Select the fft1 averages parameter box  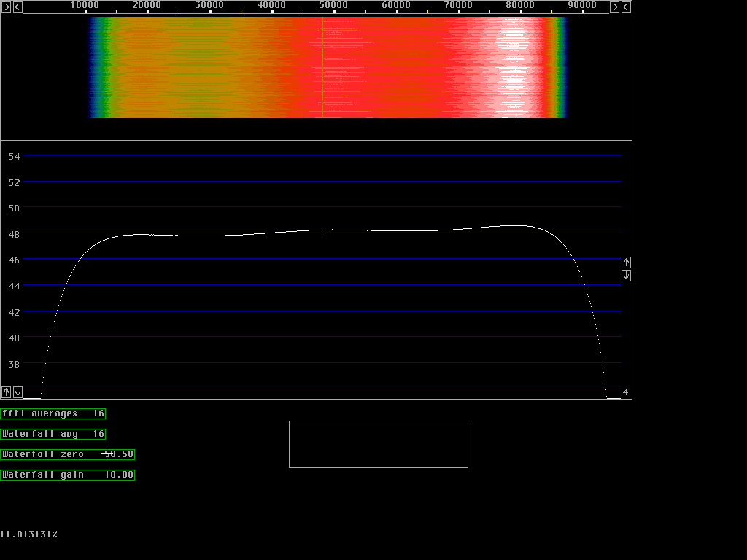pyautogui.click(x=53, y=413)
